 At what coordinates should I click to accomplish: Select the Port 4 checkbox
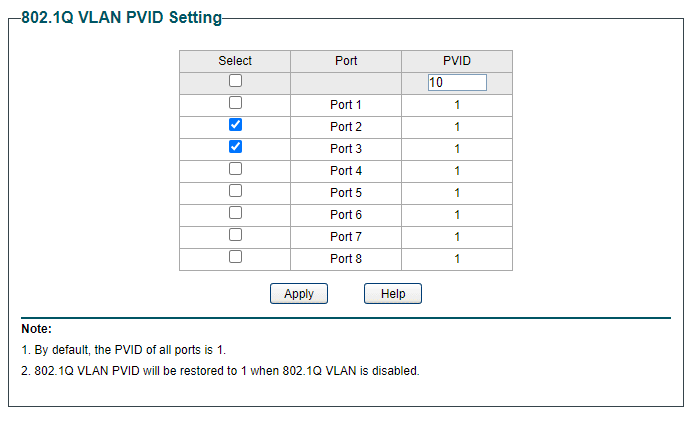[235, 169]
